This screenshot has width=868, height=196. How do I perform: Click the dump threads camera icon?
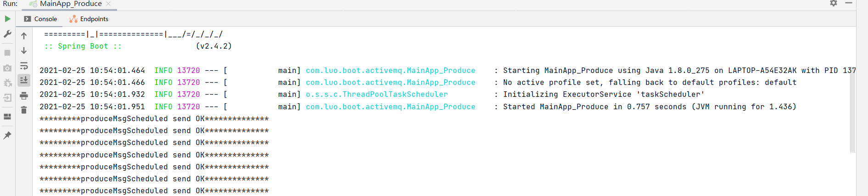coord(7,68)
